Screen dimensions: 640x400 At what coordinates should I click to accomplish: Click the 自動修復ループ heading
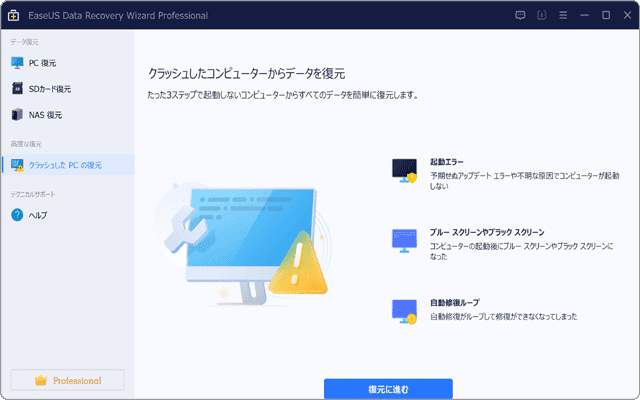[x=455, y=302]
